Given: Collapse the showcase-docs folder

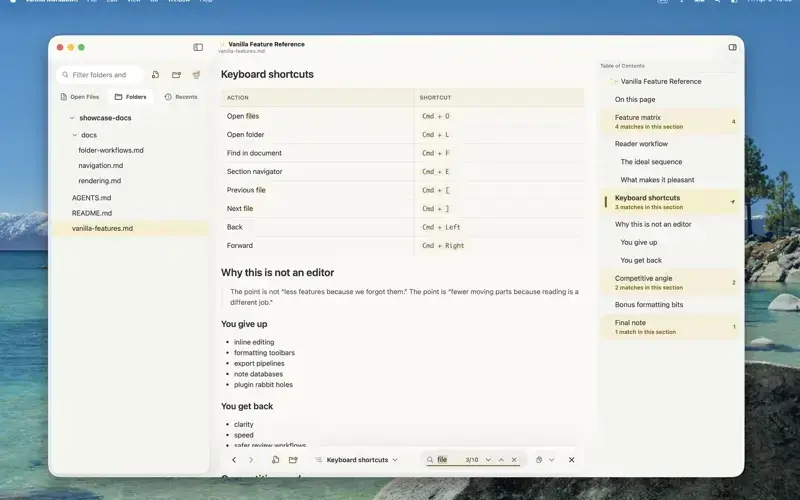Looking at the screenshot, I should pyautogui.click(x=72, y=118).
